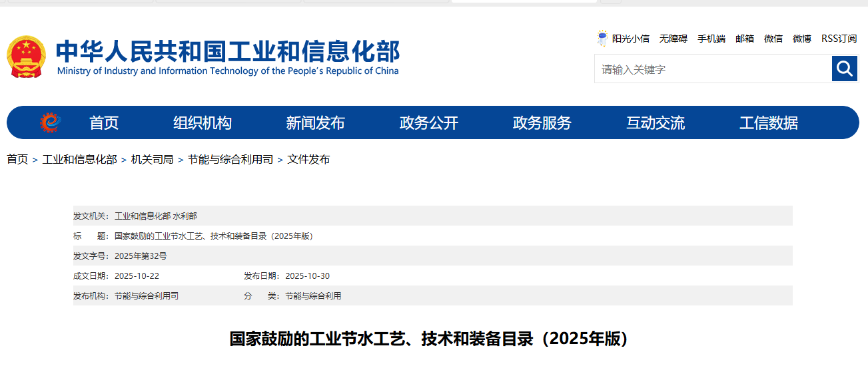Select 新闻发布 in the navigation bar

pos(316,123)
